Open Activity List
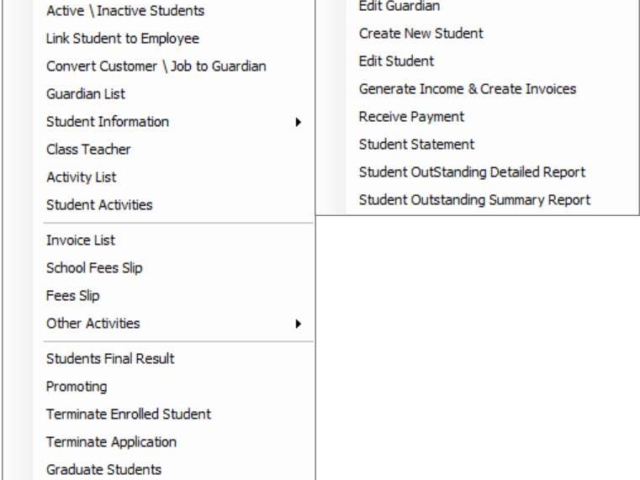This screenshot has height=480, width=640. [x=81, y=177]
